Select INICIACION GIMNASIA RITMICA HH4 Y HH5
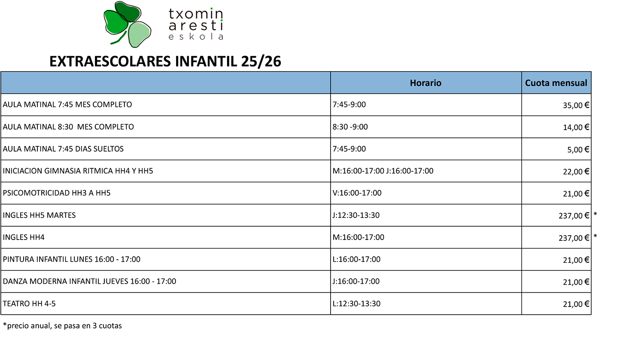Image resolution: width=644 pixels, height=337 pixels. (x=78, y=171)
